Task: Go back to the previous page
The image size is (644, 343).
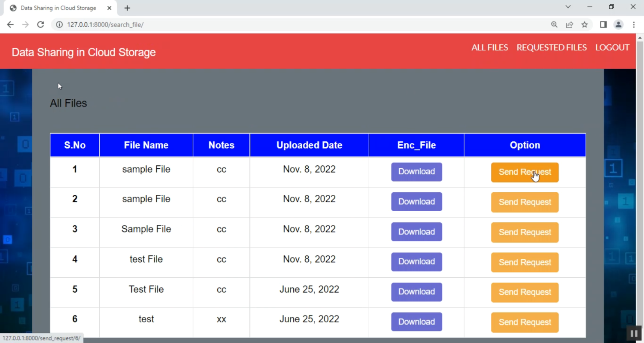Action: click(10, 24)
